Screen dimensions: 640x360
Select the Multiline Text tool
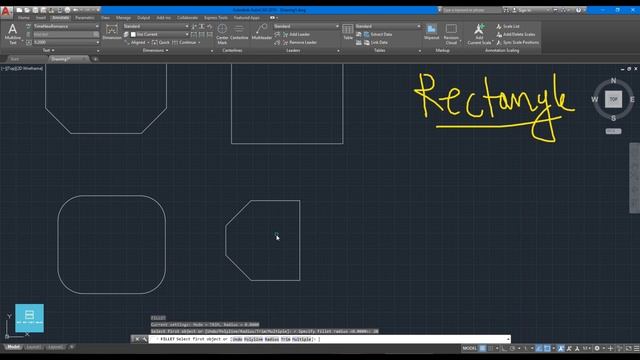click(x=13, y=34)
